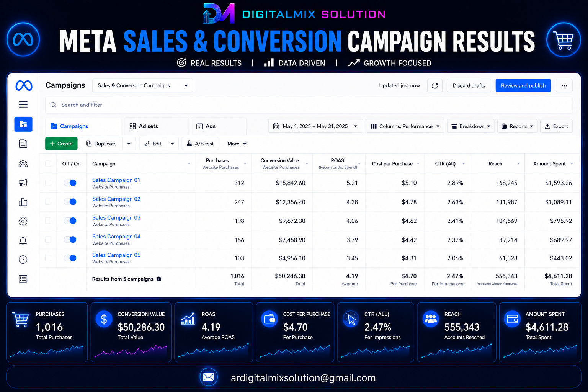Toggle off Sales Campaign 05 switch
This screenshot has width=588, height=392.
pyautogui.click(x=70, y=258)
